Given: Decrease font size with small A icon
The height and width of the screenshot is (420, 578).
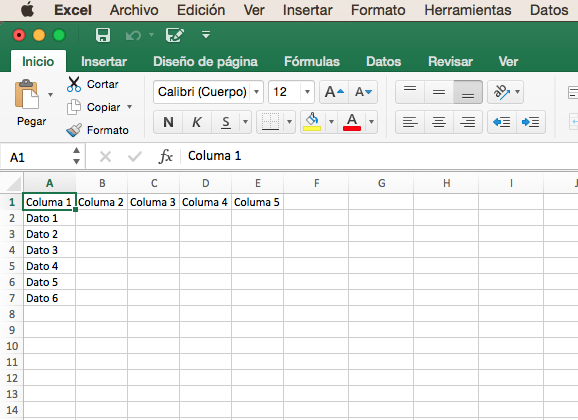Looking at the screenshot, I should (363, 91).
